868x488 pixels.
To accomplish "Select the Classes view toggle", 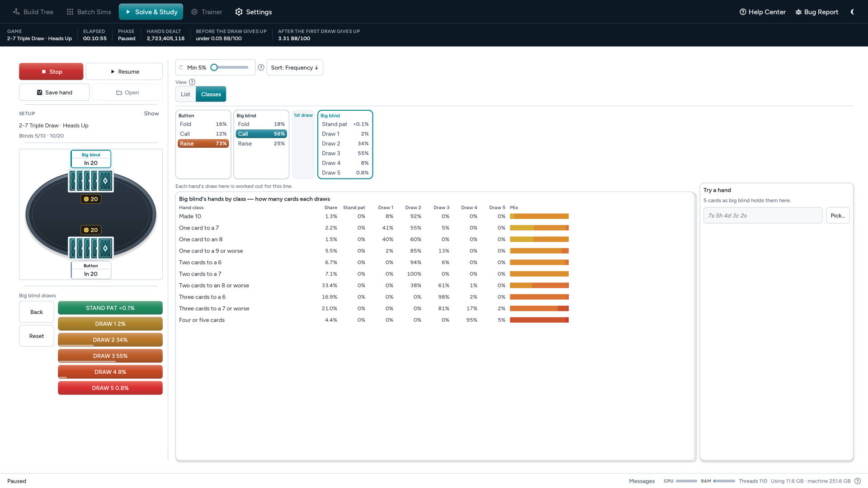I will click(x=211, y=94).
